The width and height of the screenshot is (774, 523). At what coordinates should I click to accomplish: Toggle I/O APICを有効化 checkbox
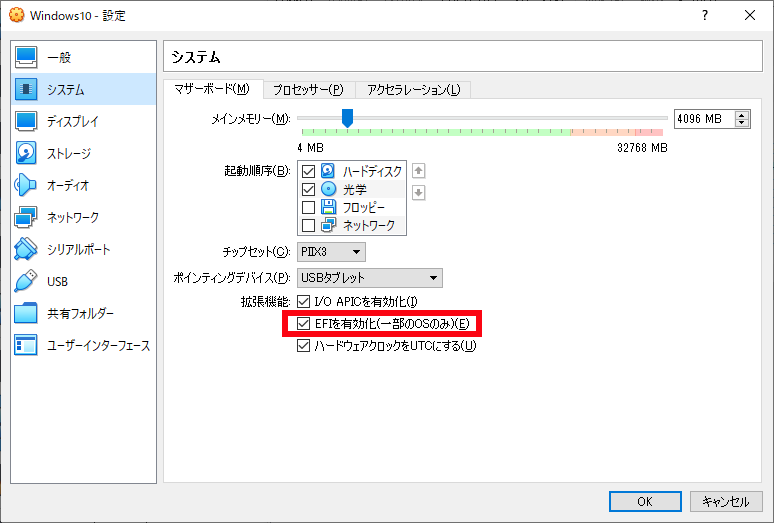pyautogui.click(x=304, y=301)
